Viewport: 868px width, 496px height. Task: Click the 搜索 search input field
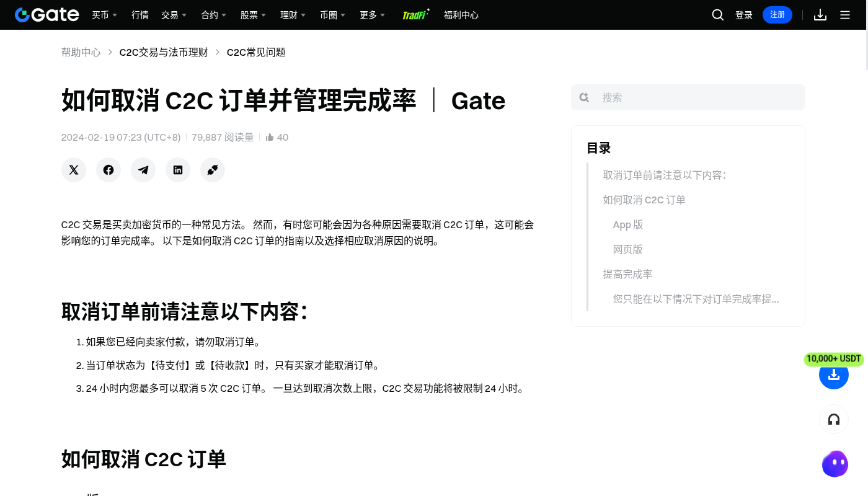688,97
